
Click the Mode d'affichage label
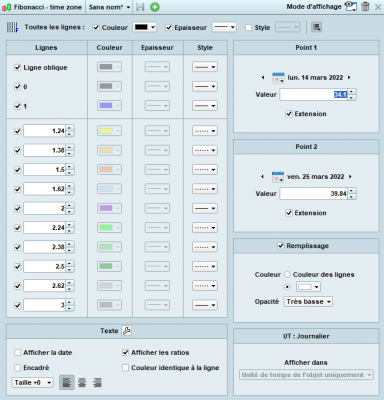[x=314, y=7]
